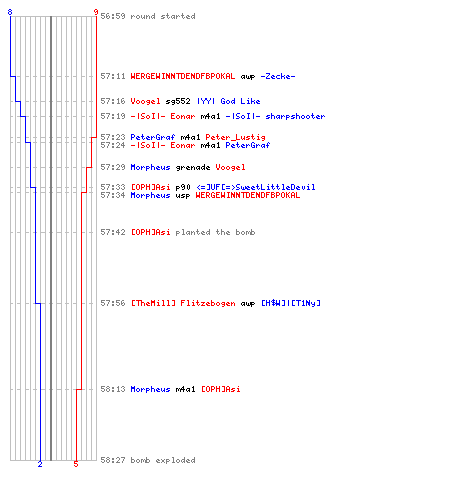Click [OPH]Asi victim name at 58:13
Image resolution: width=450 pixels, height=500 pixels.
pos(220,389)
